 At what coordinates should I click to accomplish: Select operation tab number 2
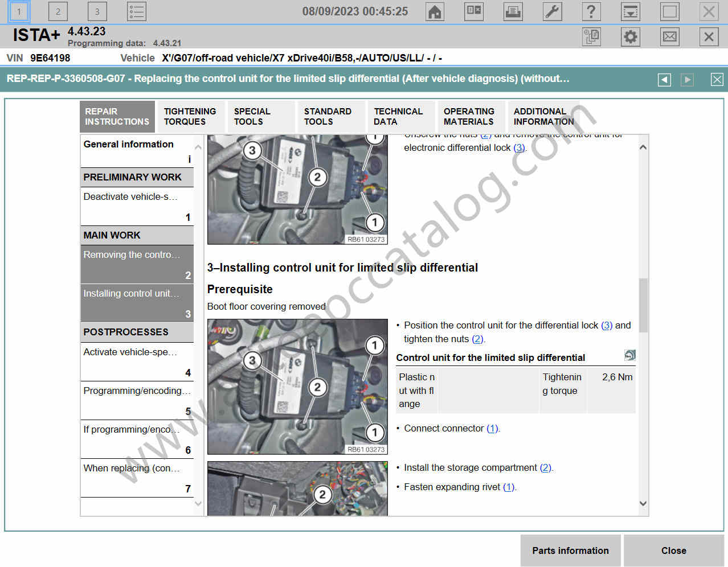click(58, 11)
